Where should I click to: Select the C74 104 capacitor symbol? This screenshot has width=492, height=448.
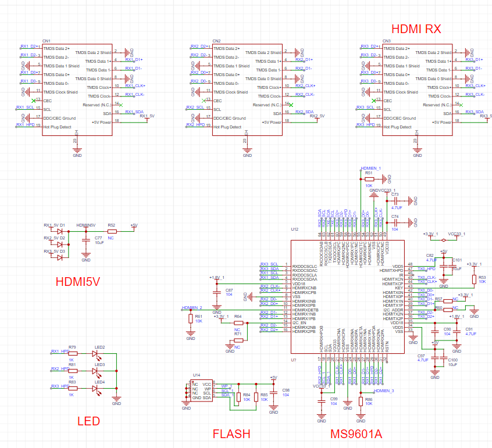395,223
